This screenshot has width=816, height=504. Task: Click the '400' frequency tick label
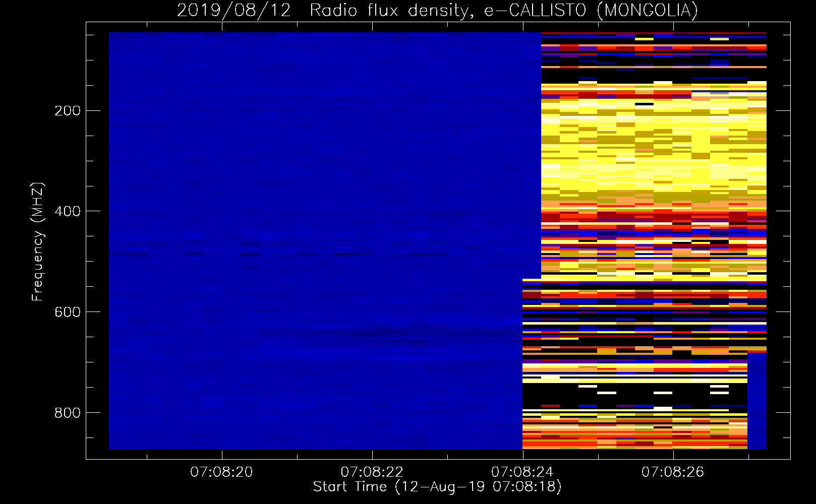(68, 211)
